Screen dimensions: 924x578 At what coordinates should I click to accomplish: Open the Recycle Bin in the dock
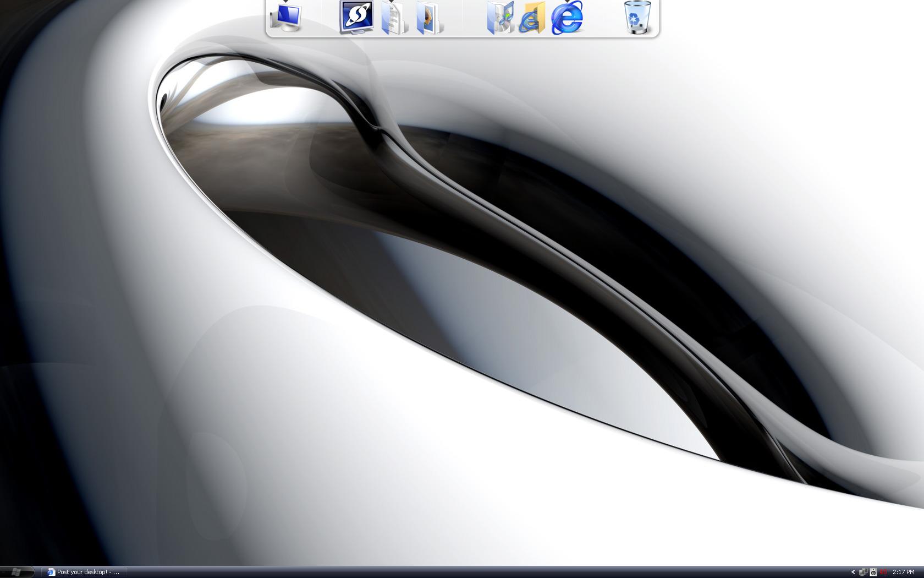click(x=638, y=18)
